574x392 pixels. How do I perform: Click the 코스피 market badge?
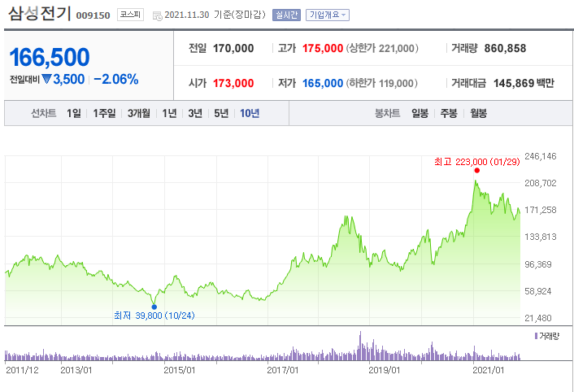pyautogui.click(x=130, y=15)
